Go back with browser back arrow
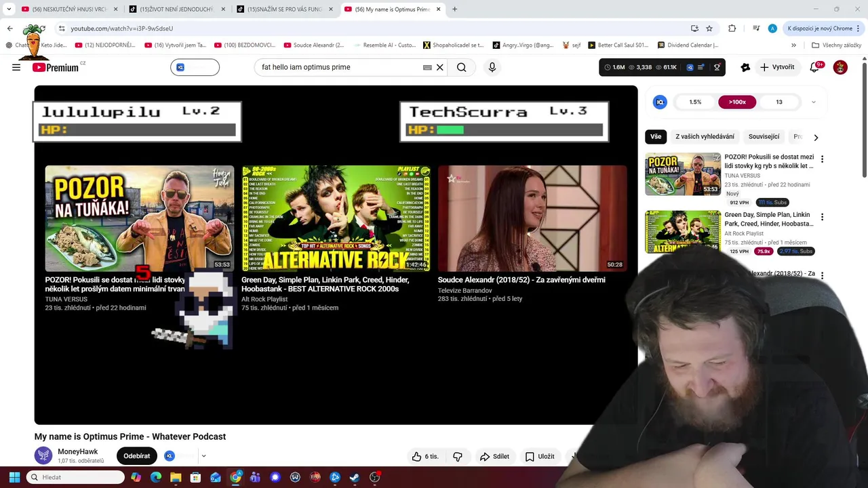This screenshot has width=868, height=488. click(9, 28)
